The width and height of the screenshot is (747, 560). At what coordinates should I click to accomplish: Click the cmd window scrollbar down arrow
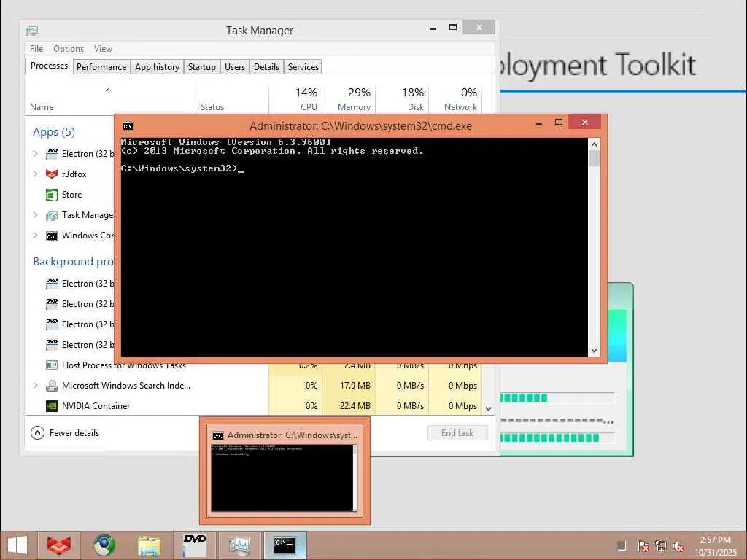point(594,351)
